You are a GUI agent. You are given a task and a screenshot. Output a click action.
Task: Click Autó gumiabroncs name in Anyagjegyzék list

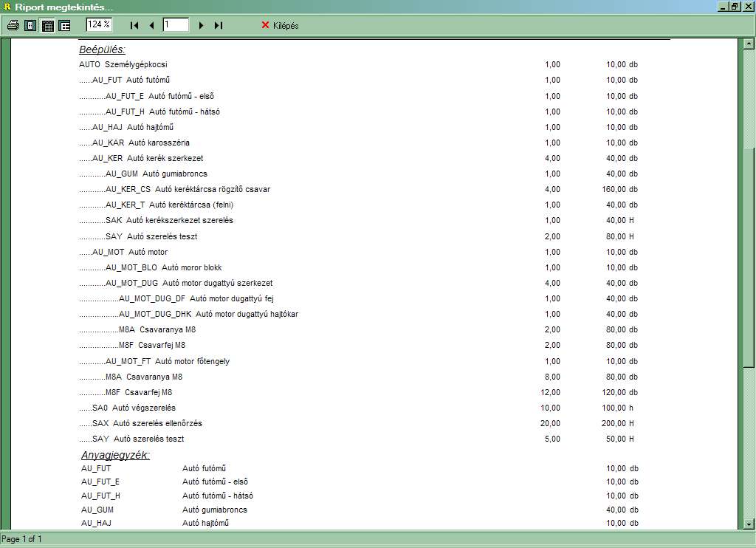(x=215, y=510)
